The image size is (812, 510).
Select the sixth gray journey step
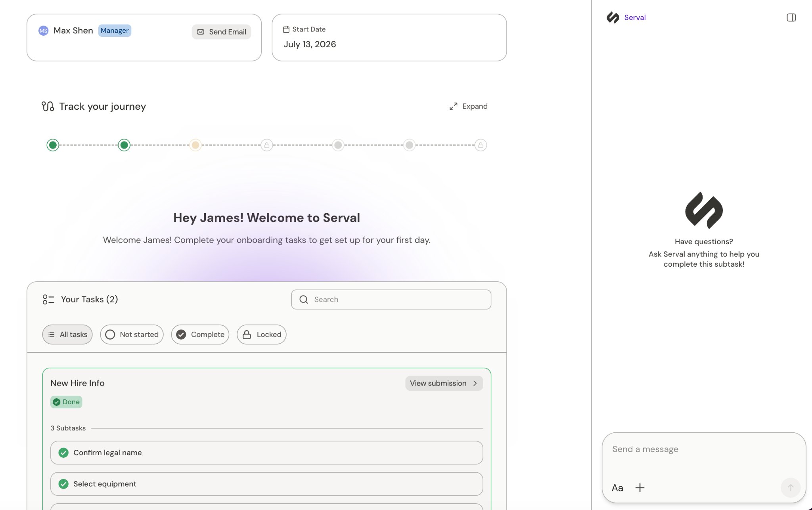pyautogui.click(x=410, y=145)
